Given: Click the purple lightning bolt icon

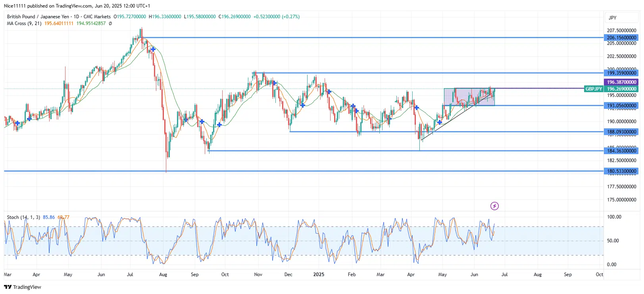Looking at the screenshot, I should pyautogui.click(x=494, y=206).
